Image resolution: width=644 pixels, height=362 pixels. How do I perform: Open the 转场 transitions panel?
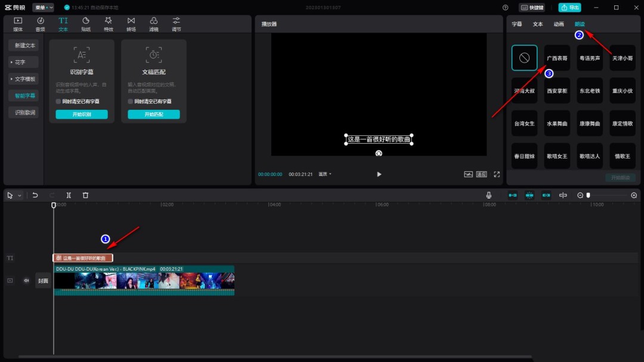tap(131, 23)
